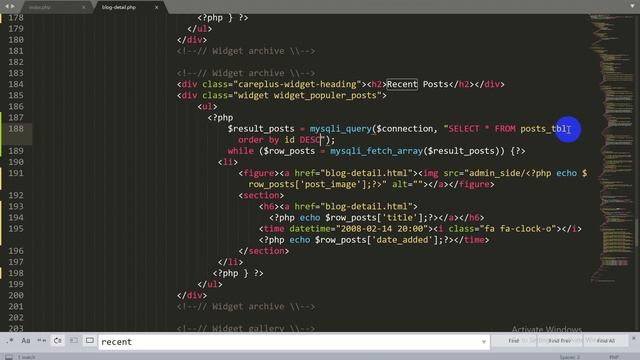Click 'order by id DESC' text

(x=279, y=140)
